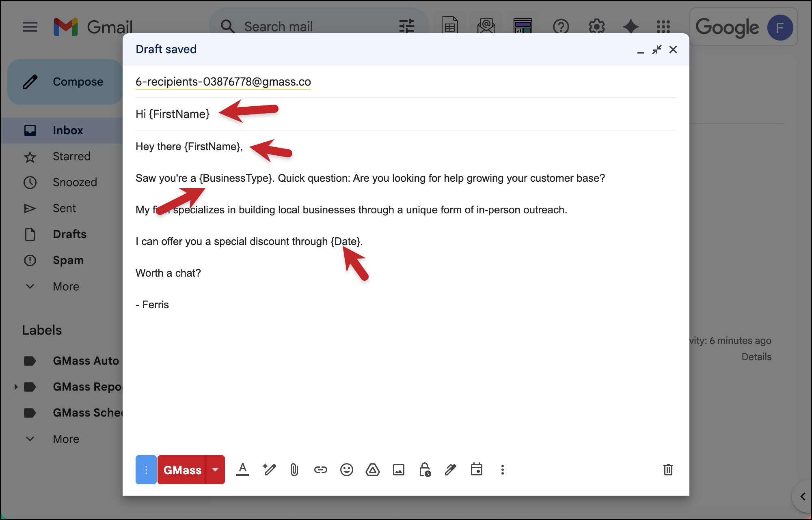Open the formatting options text icon
The height and width of the screenshot is (520, 812).
pyautogui.click(x=243, y=470)
